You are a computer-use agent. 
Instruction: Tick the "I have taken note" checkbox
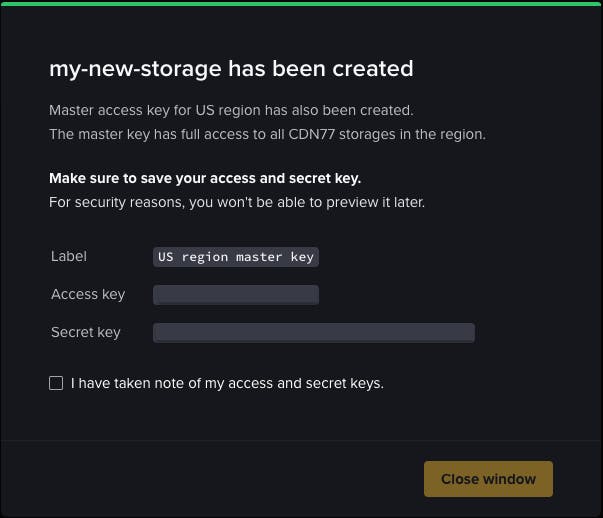click(56, 383)
